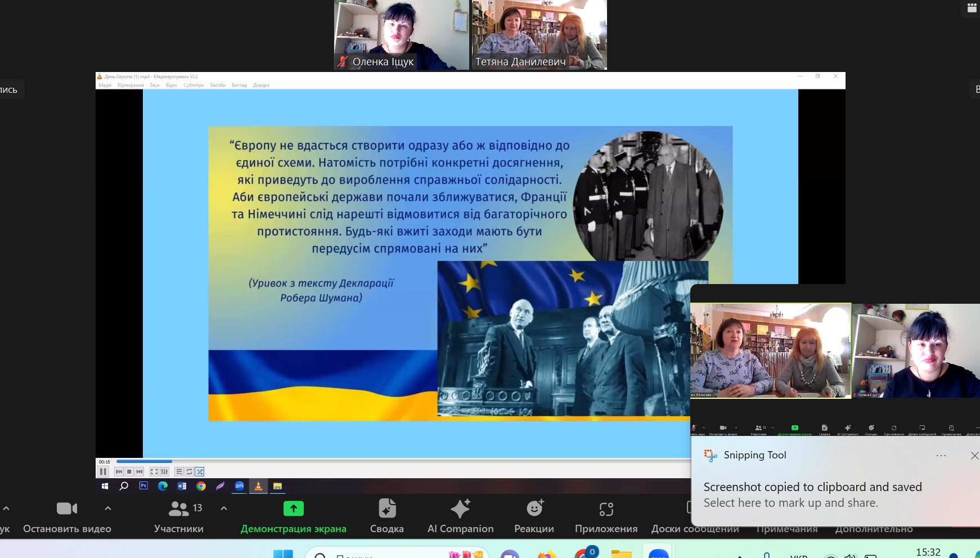Pause the VLC video playback
Image resolution: width=980 pixels, height=558 pixels.
[103, 472]
